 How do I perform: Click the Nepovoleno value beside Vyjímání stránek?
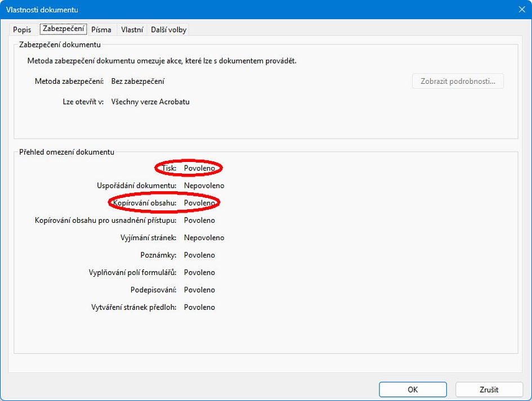pos(204,238)
